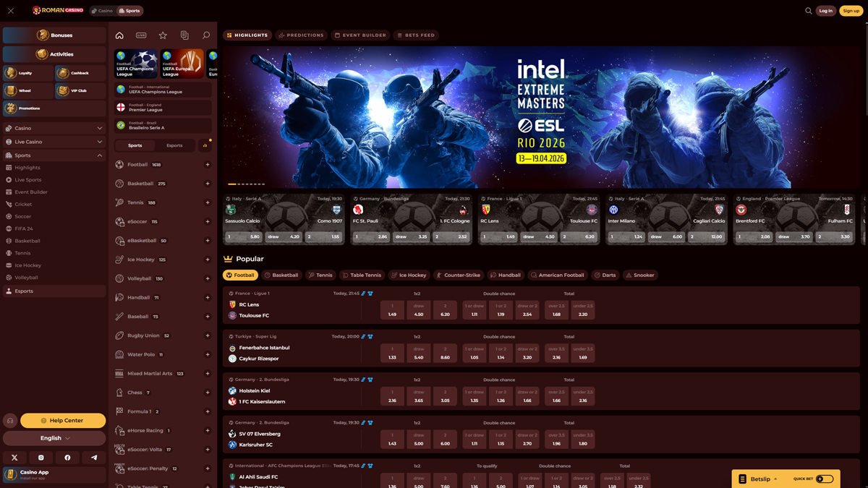
Task: Open UEFA Europa League thumbnail card
Action: 182,64
